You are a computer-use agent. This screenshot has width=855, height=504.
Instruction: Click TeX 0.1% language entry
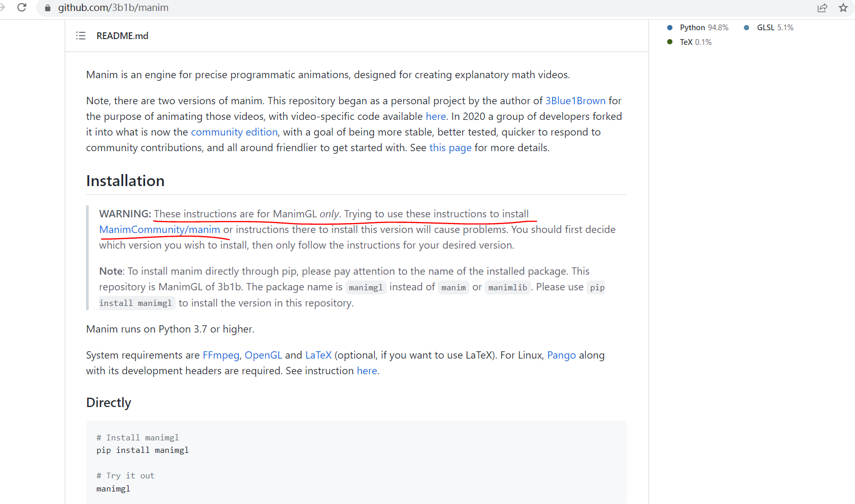(690, 42)
